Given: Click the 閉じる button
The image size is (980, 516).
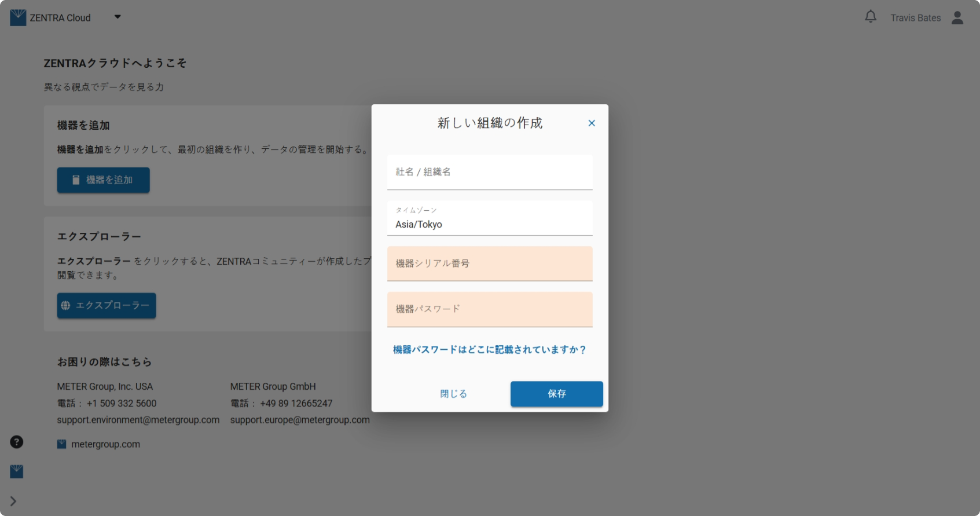Looking at the screenshot, I should (x=453, y=394).
